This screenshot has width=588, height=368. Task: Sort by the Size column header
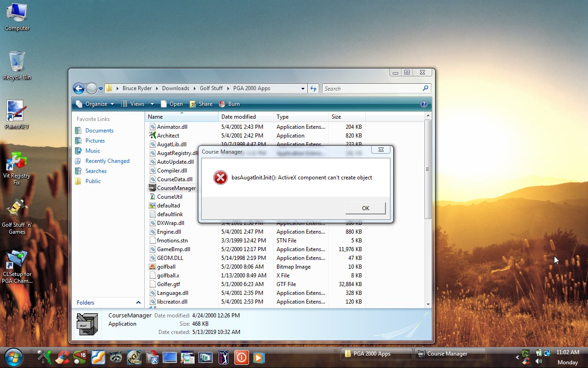347,117
